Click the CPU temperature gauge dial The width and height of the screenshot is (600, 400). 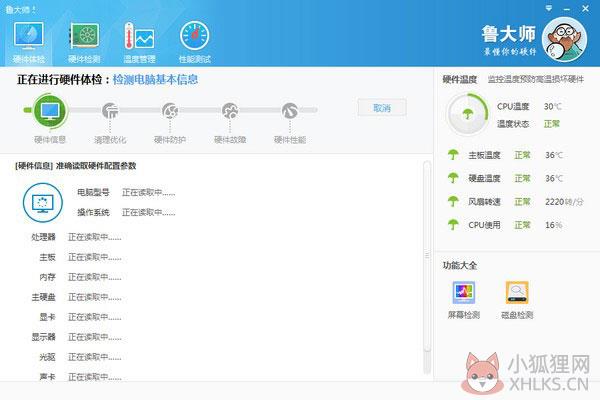468,114
